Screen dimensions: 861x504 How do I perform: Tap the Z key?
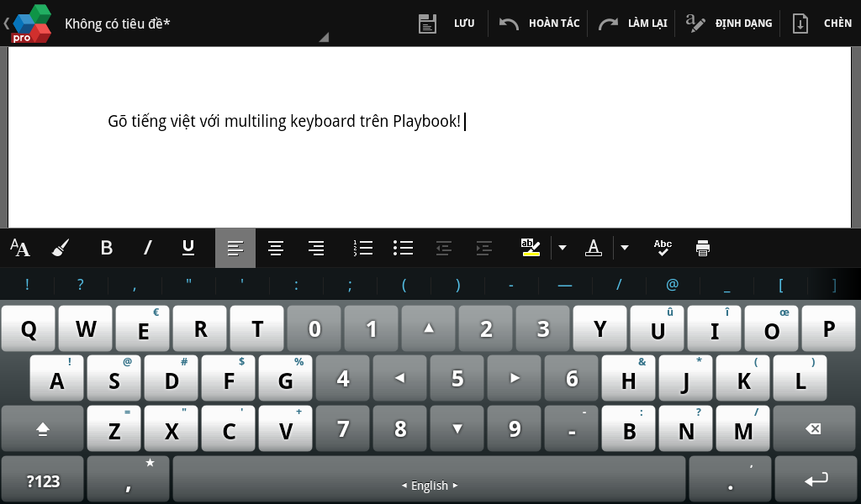pyautogui.click(x=114, y=428)
